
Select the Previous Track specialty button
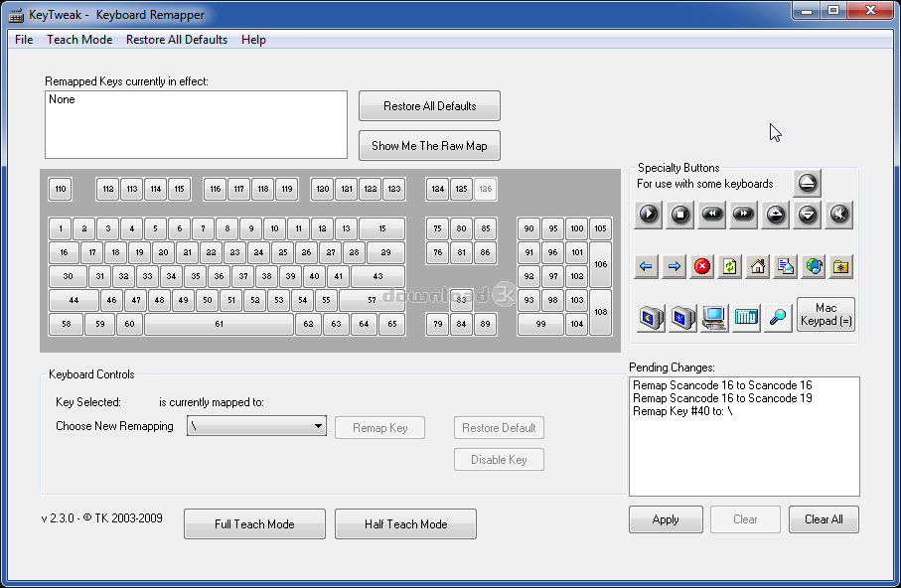click(712, 215)
